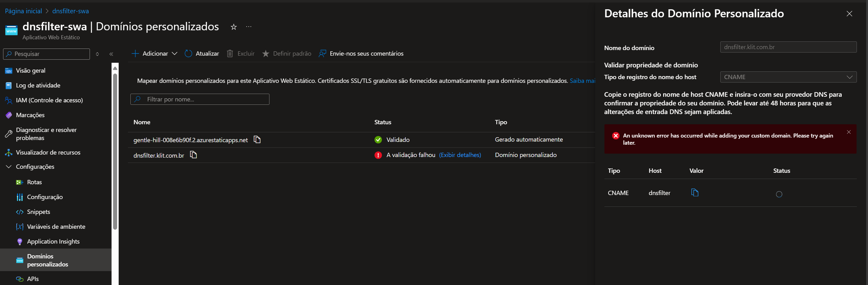Copy gentle-hill azurestaticapps.net domain name

pos(257,139)
